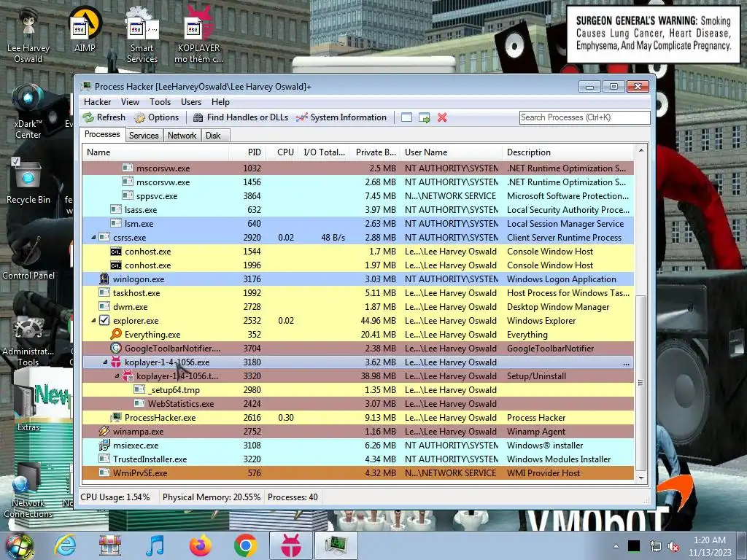
Task: Open the xDark Center desktop icon
Action: [x=28, y=112]
